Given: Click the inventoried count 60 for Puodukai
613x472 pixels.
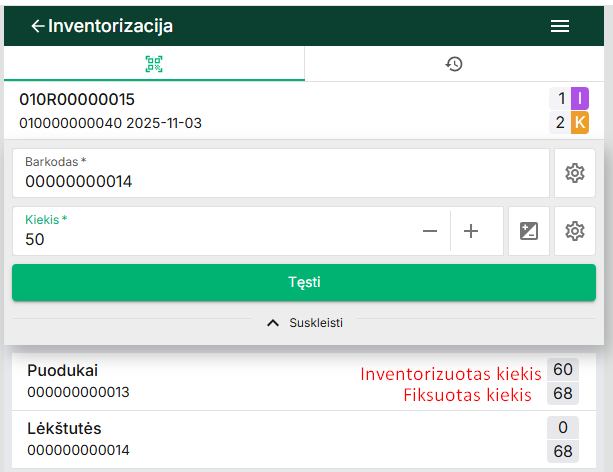Looking at the screenshot, I should tap(564, 370).
